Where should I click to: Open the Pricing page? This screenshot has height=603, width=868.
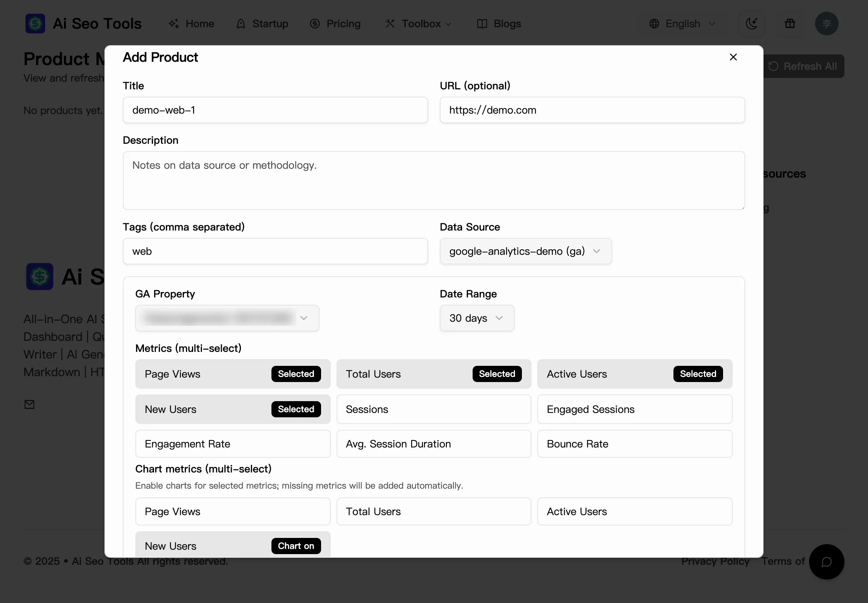click(335, 24)
